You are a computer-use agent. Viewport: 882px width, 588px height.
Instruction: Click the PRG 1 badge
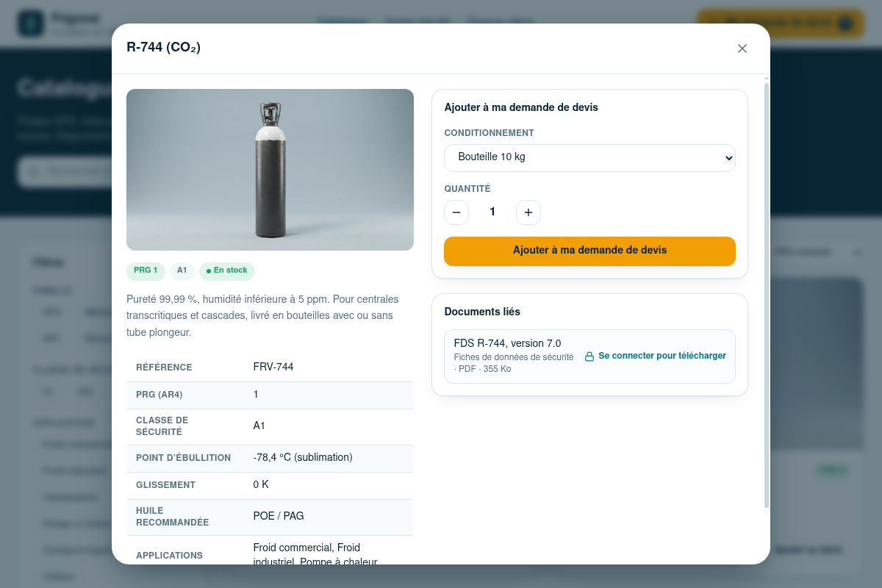coord(146,271)
